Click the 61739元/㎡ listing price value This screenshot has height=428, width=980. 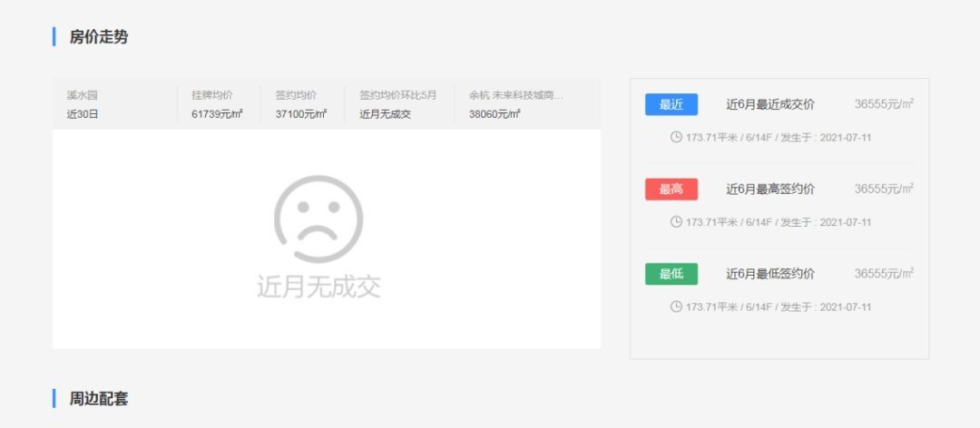[217, 114]
